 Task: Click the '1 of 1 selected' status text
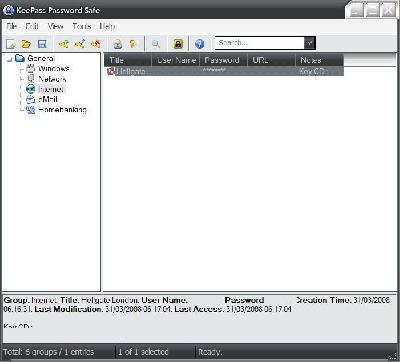pyautogui.click(x=143, y=352)
